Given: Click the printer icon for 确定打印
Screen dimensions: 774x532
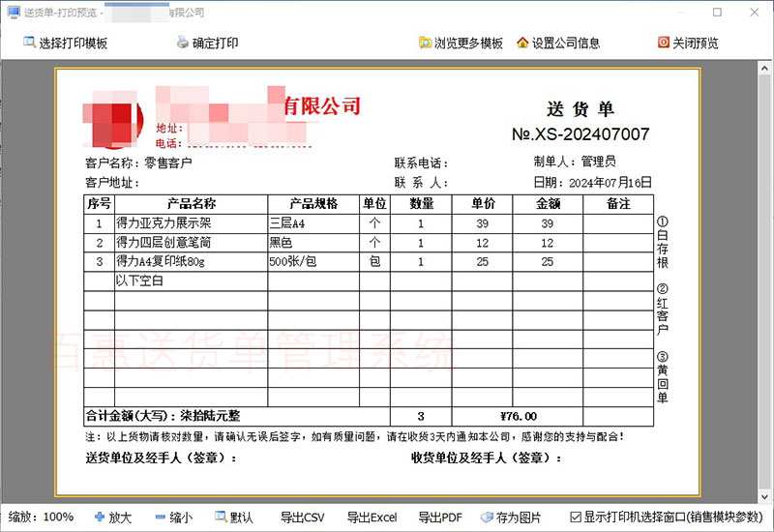Looking at the screenshot, I should coord(182,43).
